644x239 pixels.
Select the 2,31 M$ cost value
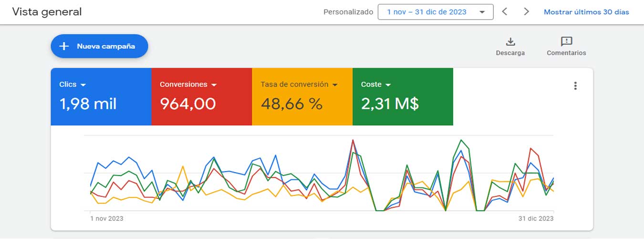[390, 103]
